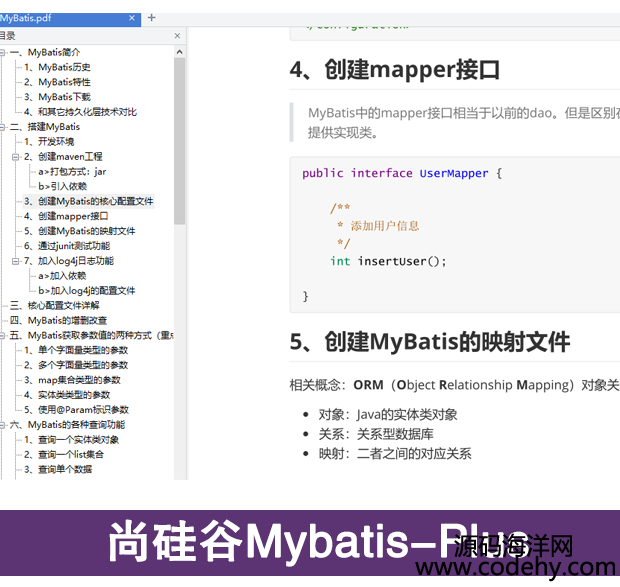The height and width of the screenshot is (587, 620).
Task: Collapse the 二、搭建MyBatis outline node
Action: [2, 127]
